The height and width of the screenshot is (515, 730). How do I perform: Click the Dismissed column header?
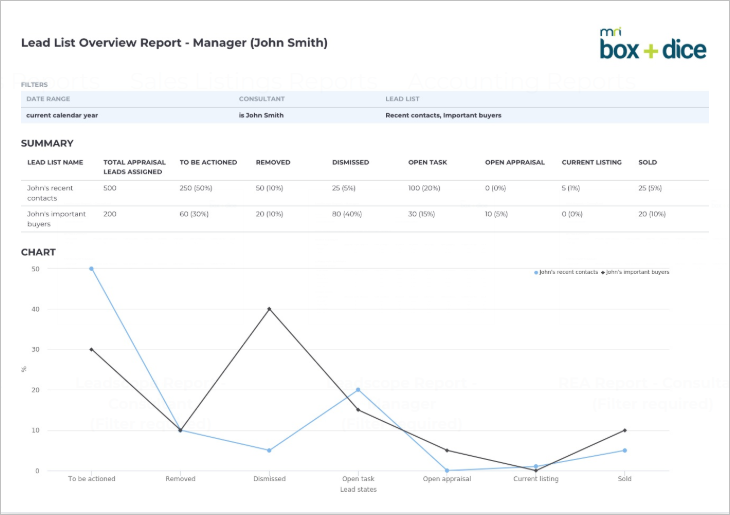351,163
